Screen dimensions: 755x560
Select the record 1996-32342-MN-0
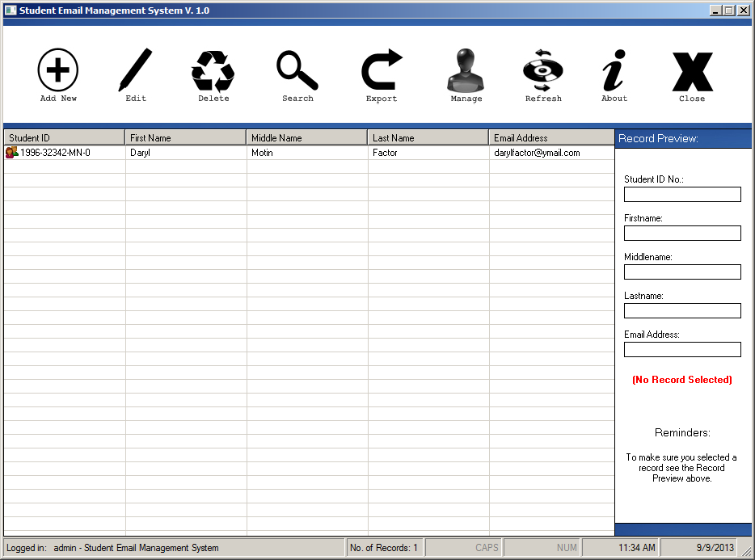click(55, 153)
